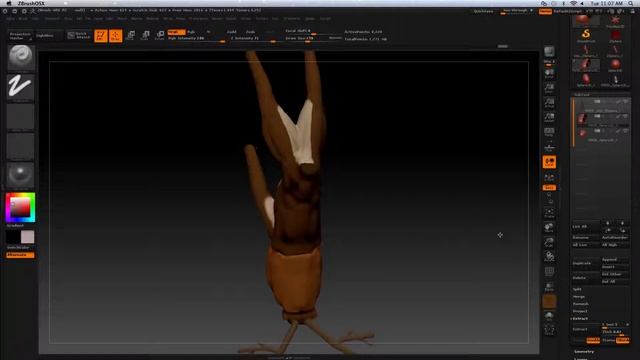Open the Render menu

[x=217, y=19]
